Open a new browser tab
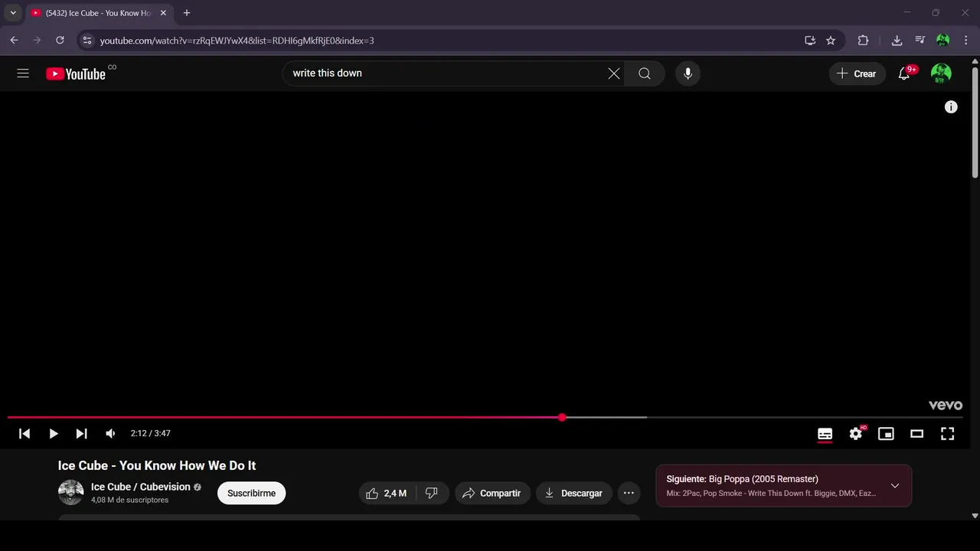Screen dimensions: 980x551 coord(186,13)
